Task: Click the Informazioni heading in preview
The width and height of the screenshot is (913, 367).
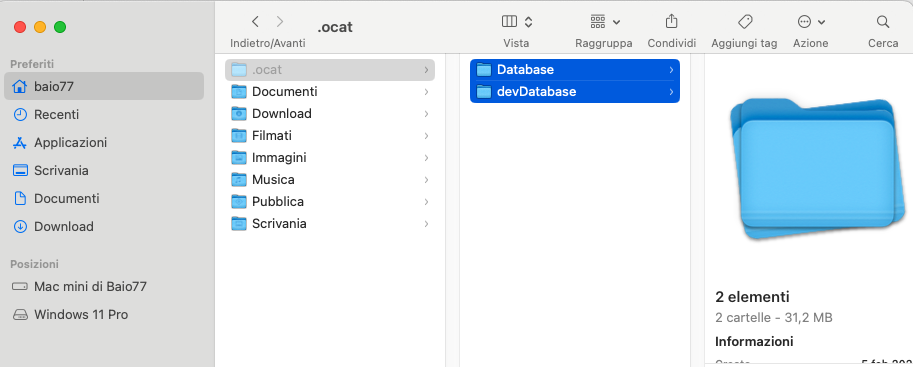Action: (754, 341)
